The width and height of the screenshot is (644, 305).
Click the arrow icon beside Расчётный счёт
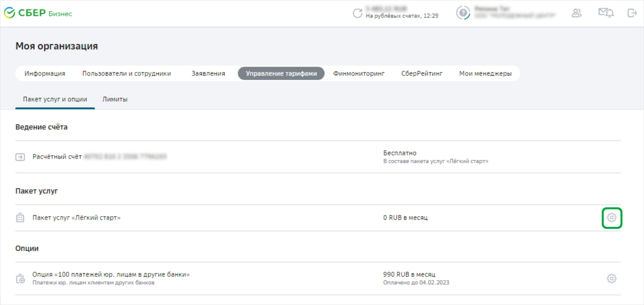coord(20,157)
